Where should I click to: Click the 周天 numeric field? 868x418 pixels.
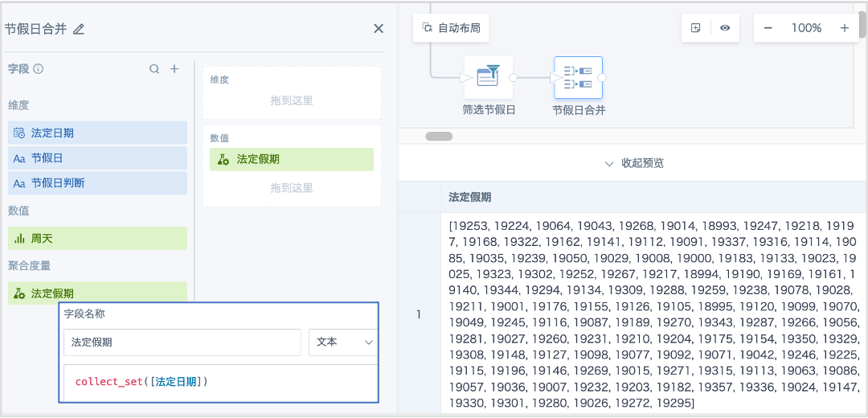97,238
